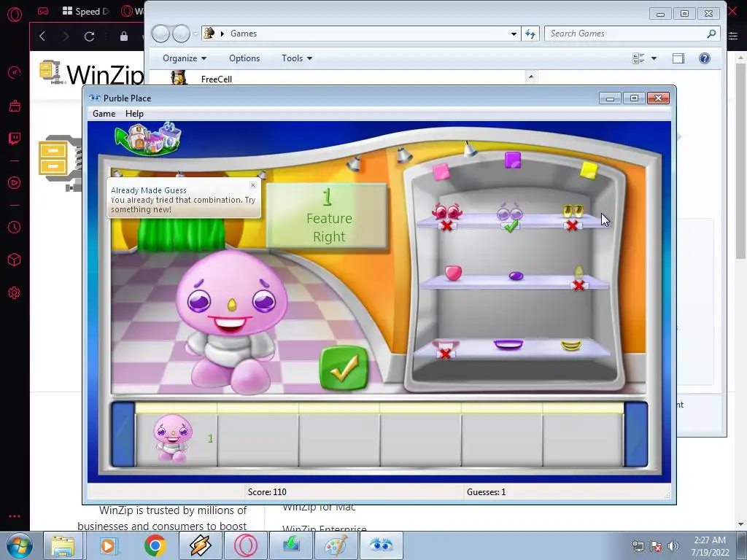Open the Game menu in Purble Place

104,114
